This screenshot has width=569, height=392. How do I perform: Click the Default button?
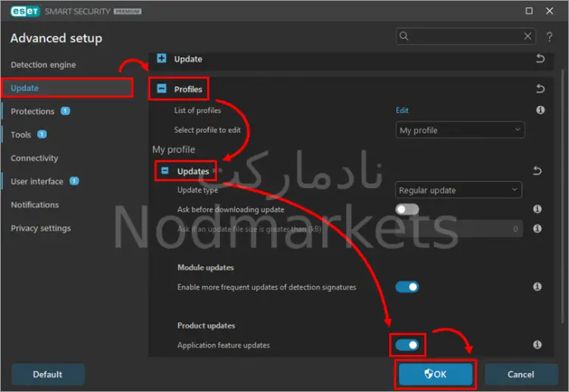48,375
